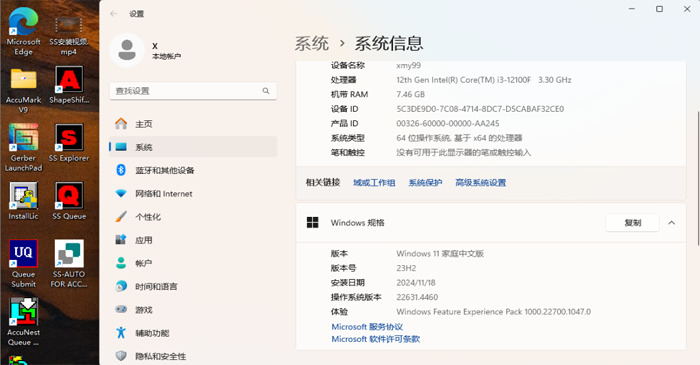Image resolution: width=700 pixels, height=365 pixels.
Task: Click the 系统 breadcrumb link
Action: tap(312, 44)
